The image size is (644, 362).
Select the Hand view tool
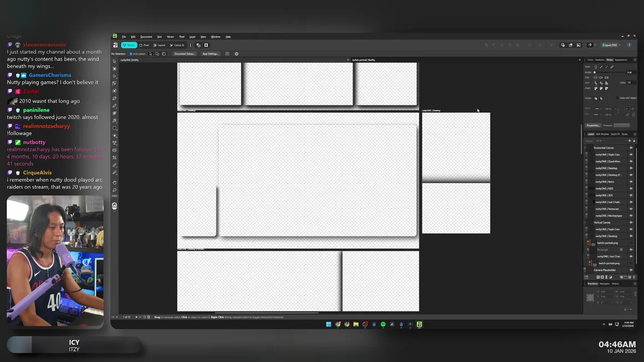pyautogui.click(x=115, y=183)
